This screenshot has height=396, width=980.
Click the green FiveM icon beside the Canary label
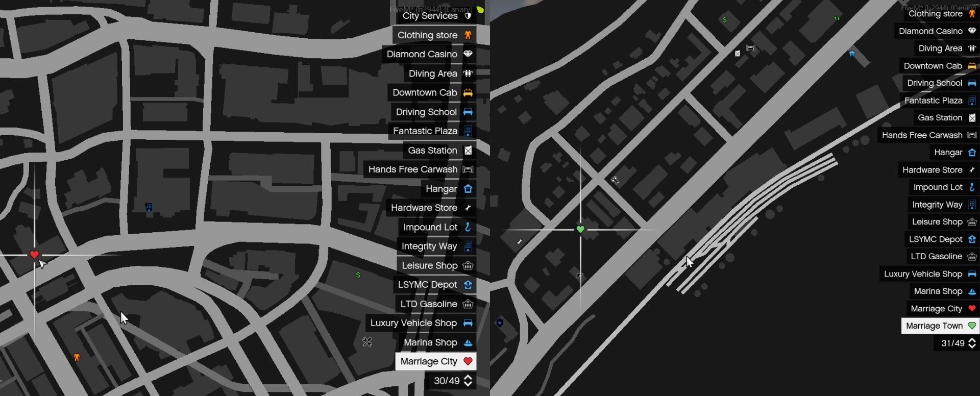coord(480,10)
